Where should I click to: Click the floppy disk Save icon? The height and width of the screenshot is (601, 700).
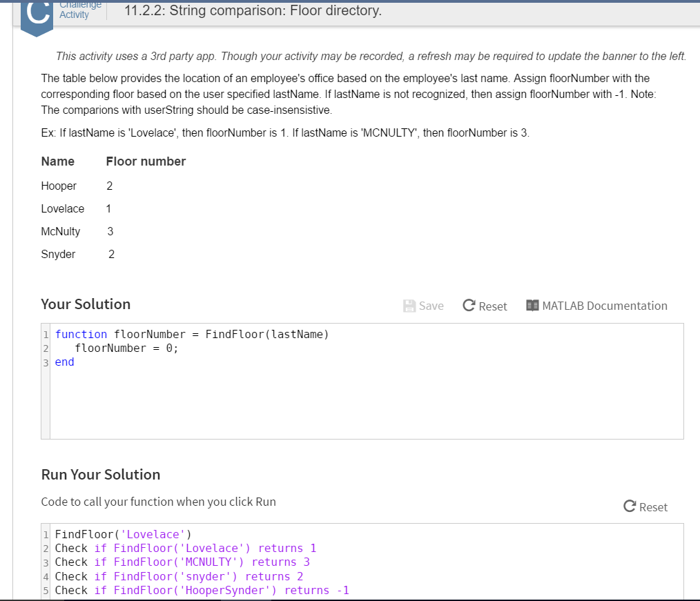coord(409,306)
